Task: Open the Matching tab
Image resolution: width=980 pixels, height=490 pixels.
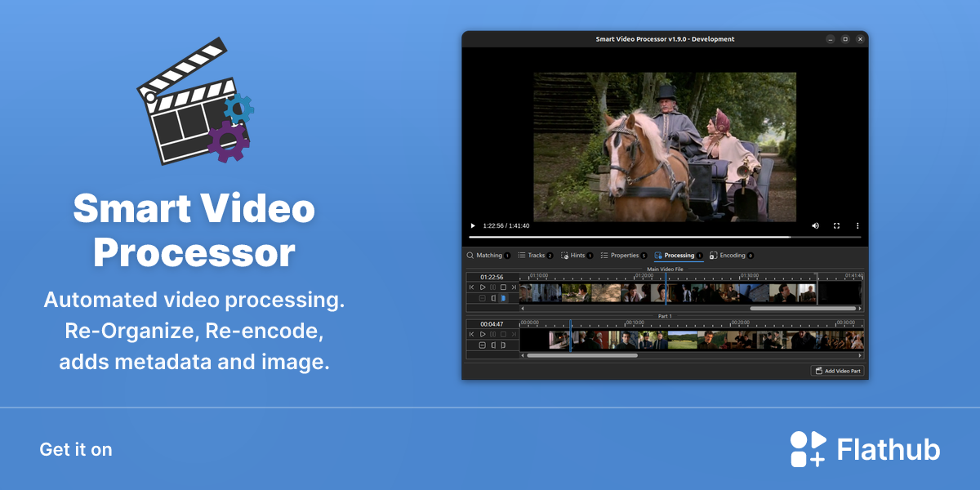Action: (x=488, y=256)
